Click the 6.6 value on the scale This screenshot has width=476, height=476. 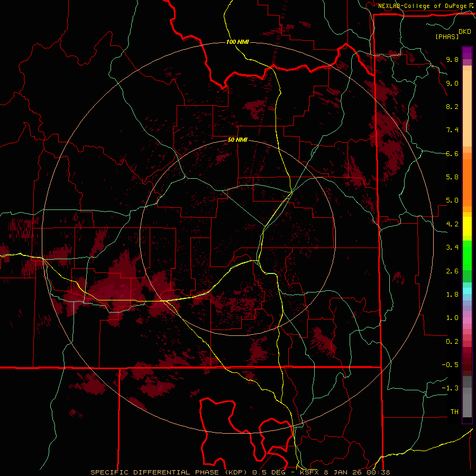point(452,153)
